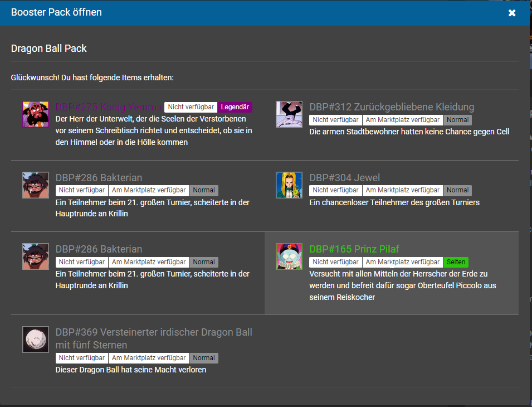The image size is (532, 407).
Task: Close the Booster Pack dialog
Action: [x=512, y=13]
